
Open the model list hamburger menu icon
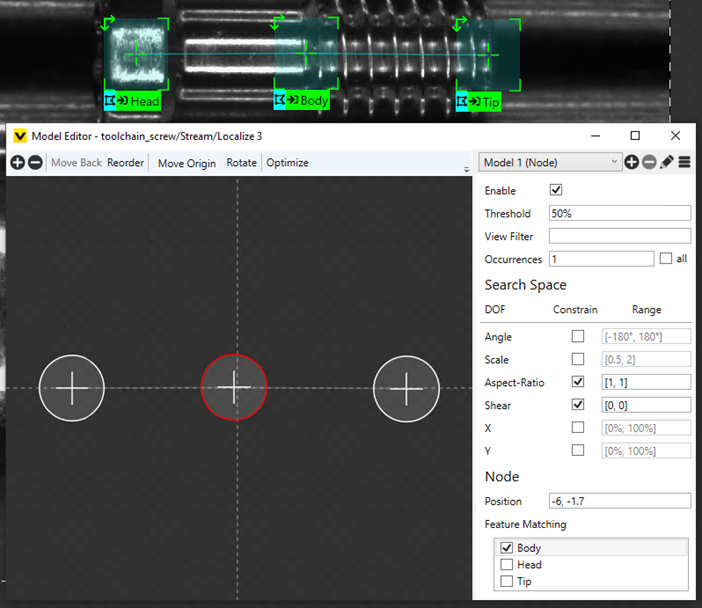(x=685, y=162)
